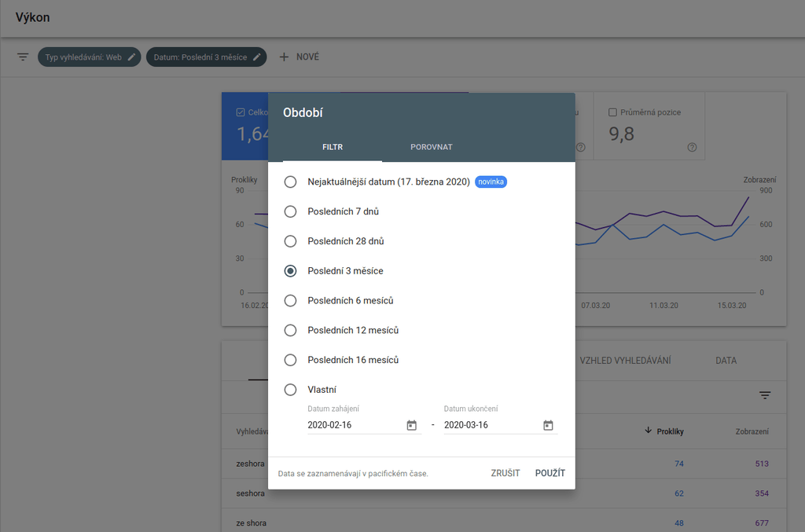Toggle the 'Průměrná pozice' checkbox

tap(612, 112)
